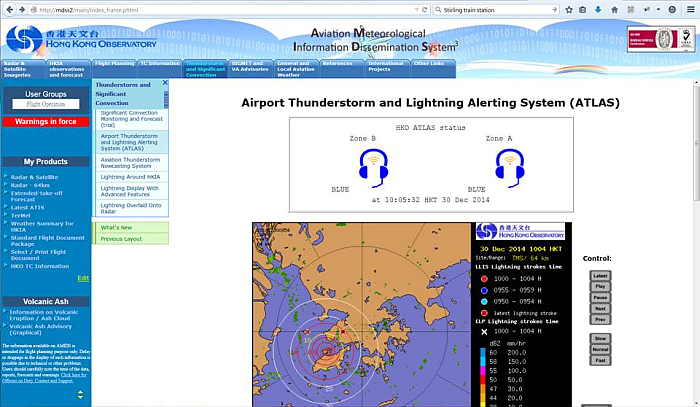
Task: Open Lightning Overlaid Onto Radar
Action: [x=132, y=208]
